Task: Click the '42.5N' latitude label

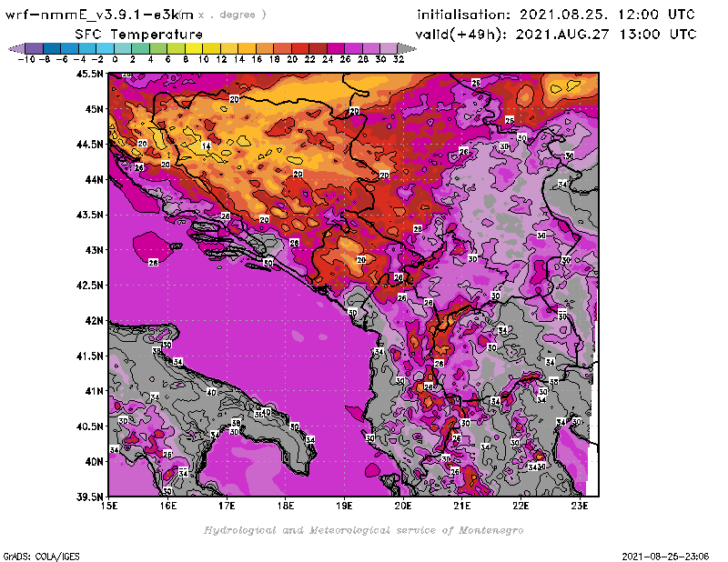Action: tap(89, 285)
